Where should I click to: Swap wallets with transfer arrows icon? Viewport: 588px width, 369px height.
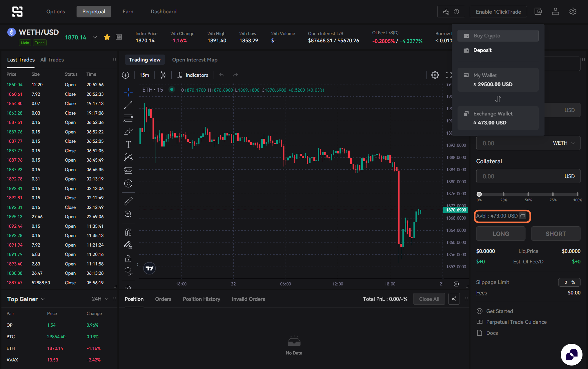click(x=498, y=99)
